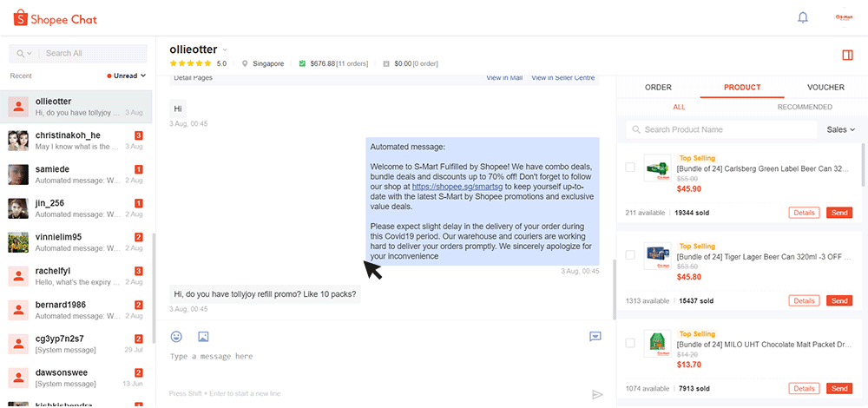This screenshot has width=868, height=408.
Task: Open the christinakoh_he conversation
Action: point(77,141)
